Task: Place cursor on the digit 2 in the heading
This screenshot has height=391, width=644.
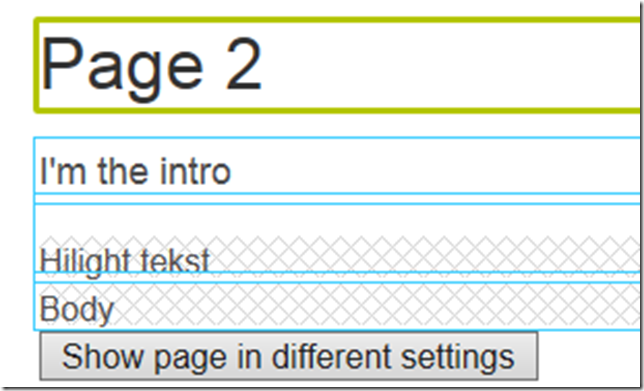Action: tap(244, 63)
